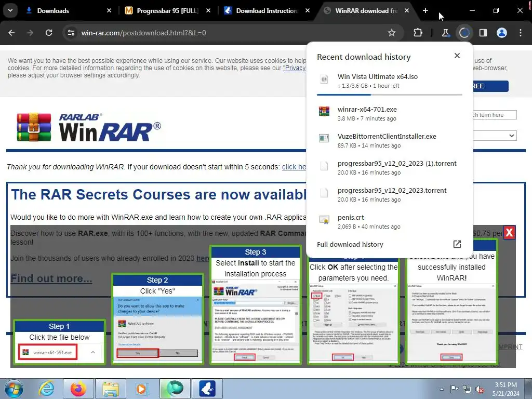Open Windows Media Player on taskbar
532x399 pixels.
click(142, 389)
